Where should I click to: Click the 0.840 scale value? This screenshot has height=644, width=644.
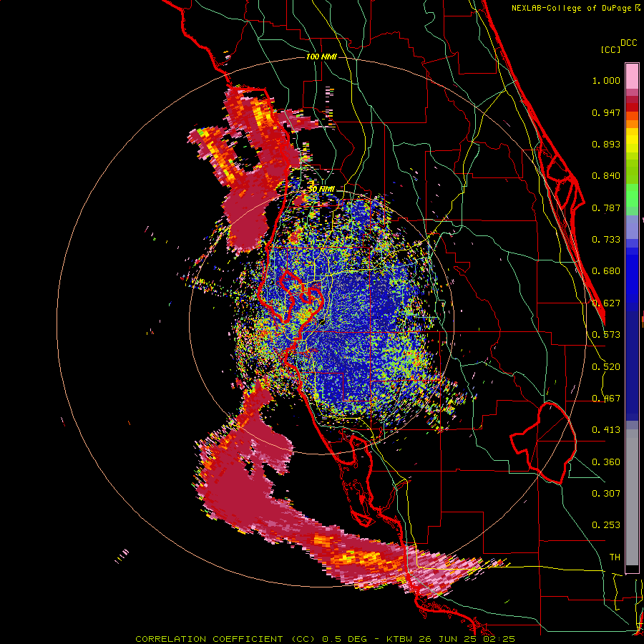606,176
